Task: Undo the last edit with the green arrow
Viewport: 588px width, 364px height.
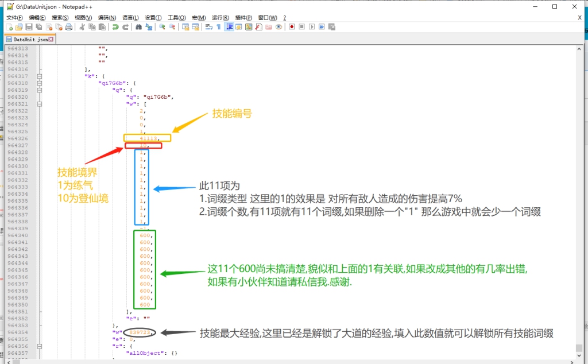Action: pos(115,27)
